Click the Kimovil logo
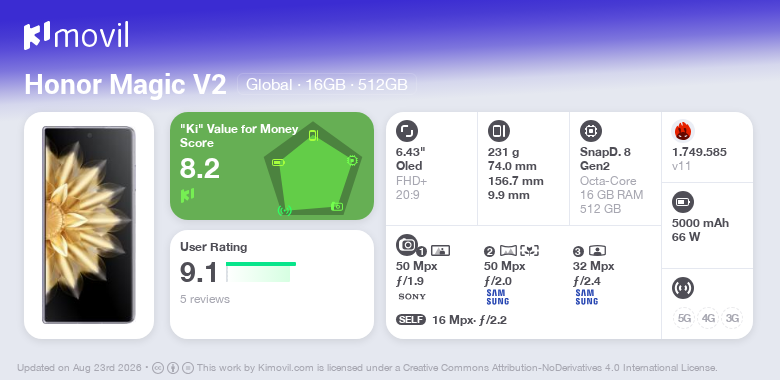Screen dimensions: 780x380 tap(76, 35)
